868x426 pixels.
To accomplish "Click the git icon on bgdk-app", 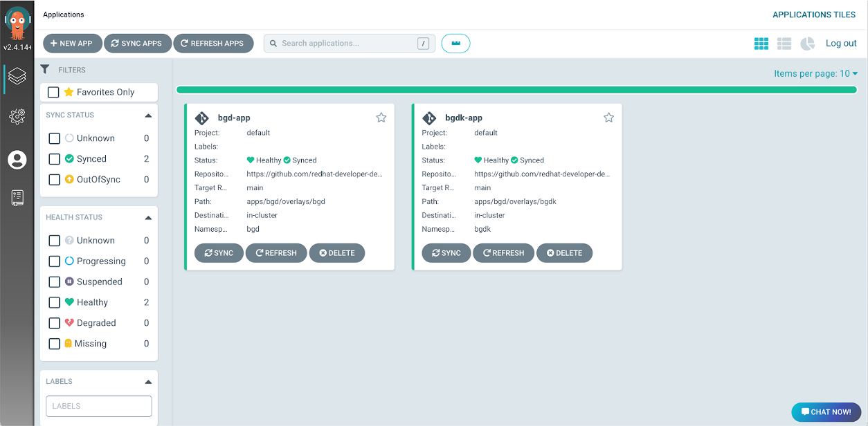I will (x=429, y=118).
